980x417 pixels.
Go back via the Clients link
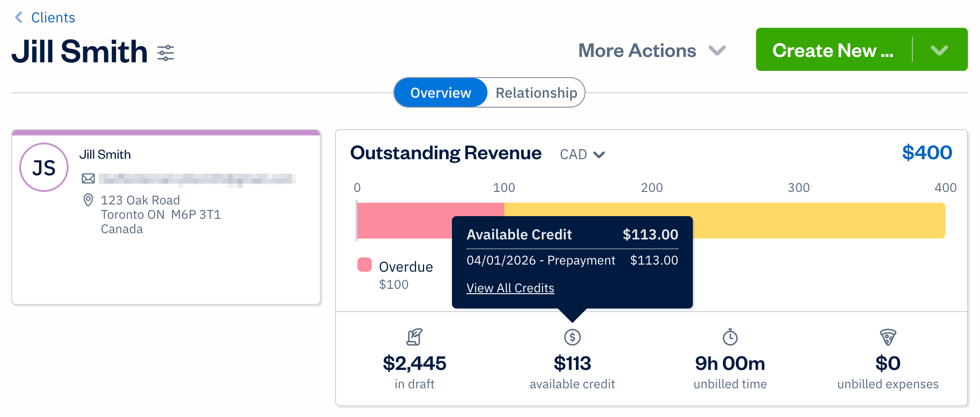pos(52,17)
